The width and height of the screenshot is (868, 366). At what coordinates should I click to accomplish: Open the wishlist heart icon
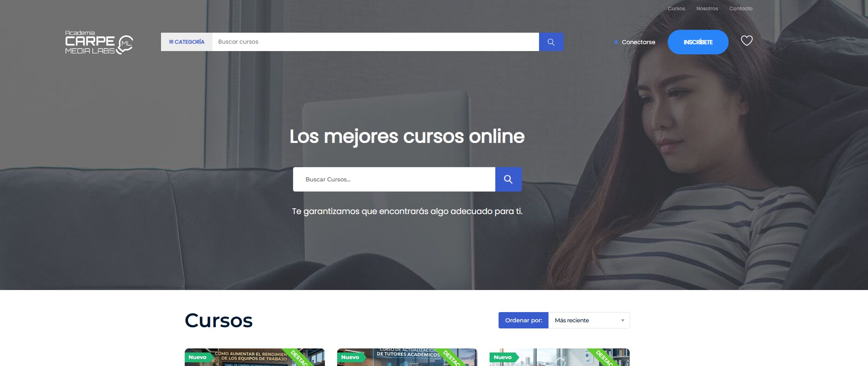click(x=747, y=41)
